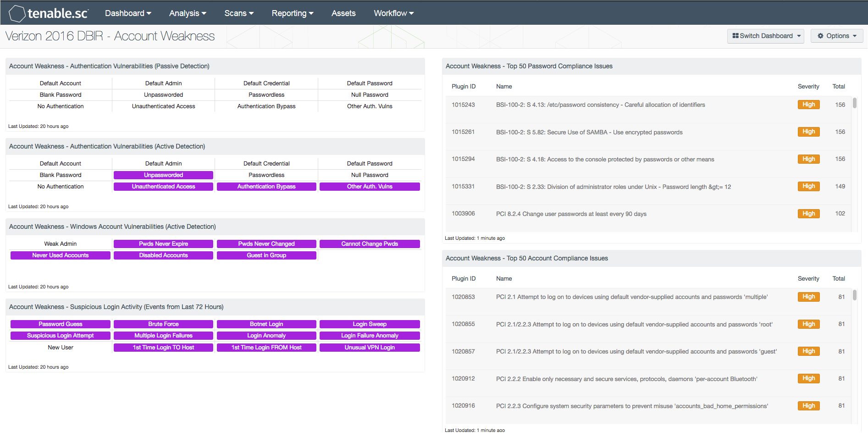Open the 1st Time Login FROM Host indicator

pos(266,348)
